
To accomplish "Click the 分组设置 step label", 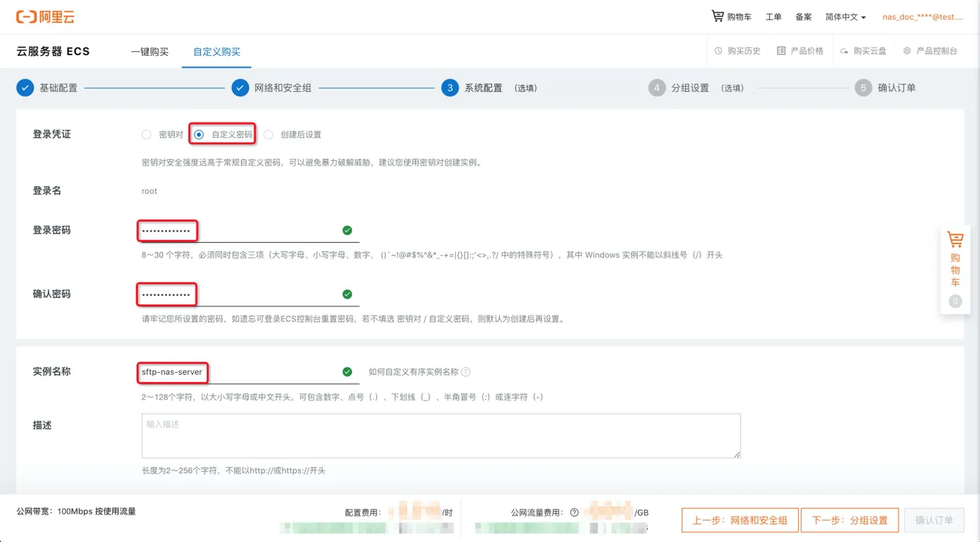I will [x=690, y=88].
